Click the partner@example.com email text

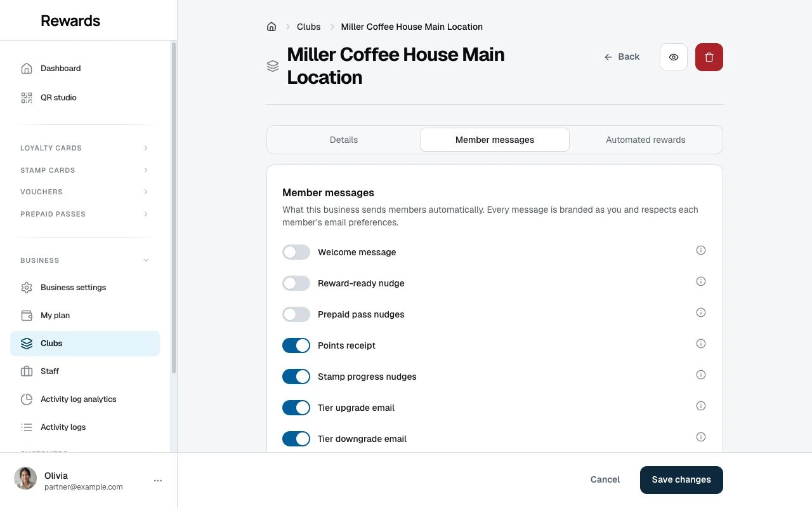pos(84,487)
